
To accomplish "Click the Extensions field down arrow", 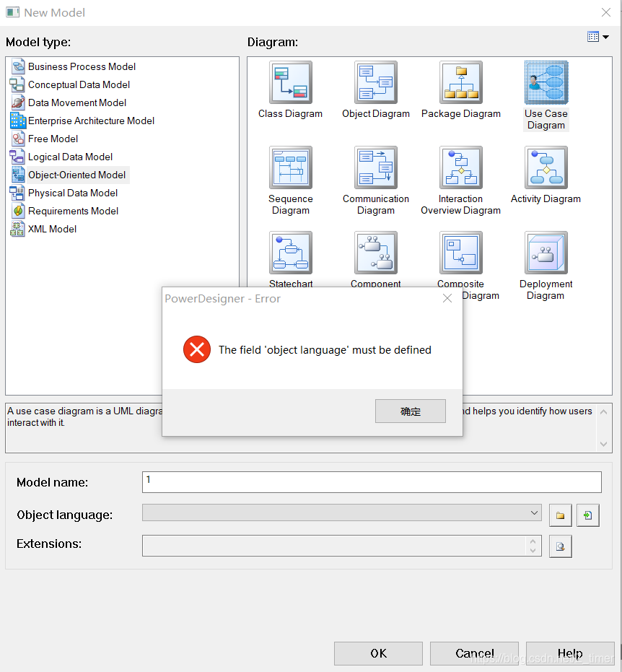I will (533, 550).
